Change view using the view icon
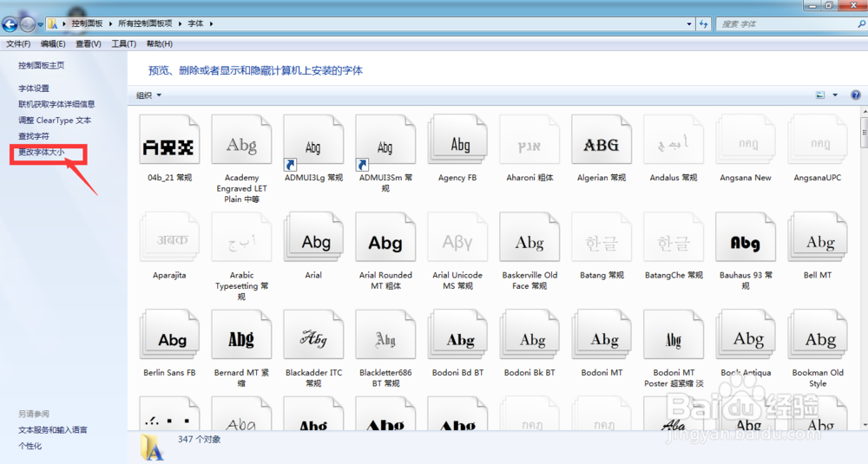Viewport: 868px width, 464px height. coord(820,95)
